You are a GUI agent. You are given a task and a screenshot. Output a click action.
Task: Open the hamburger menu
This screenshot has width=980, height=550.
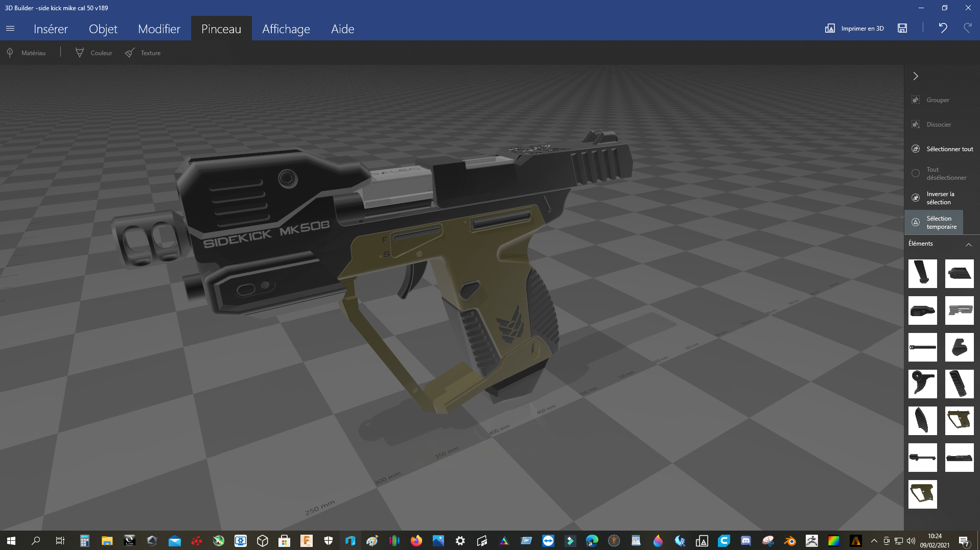point(10,29)
